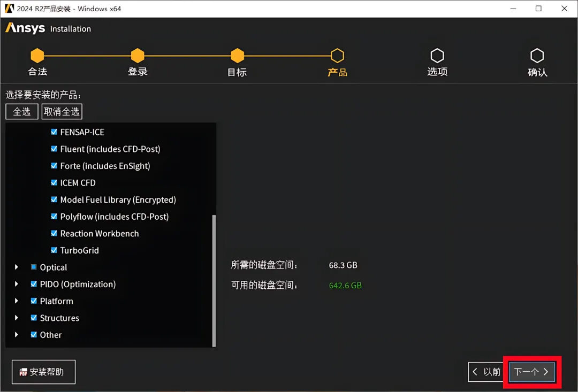Image resolution: width=578 pixels, height=392 pixels.
Task: Select the 选项 step label
Action: [x=437, y=72]
